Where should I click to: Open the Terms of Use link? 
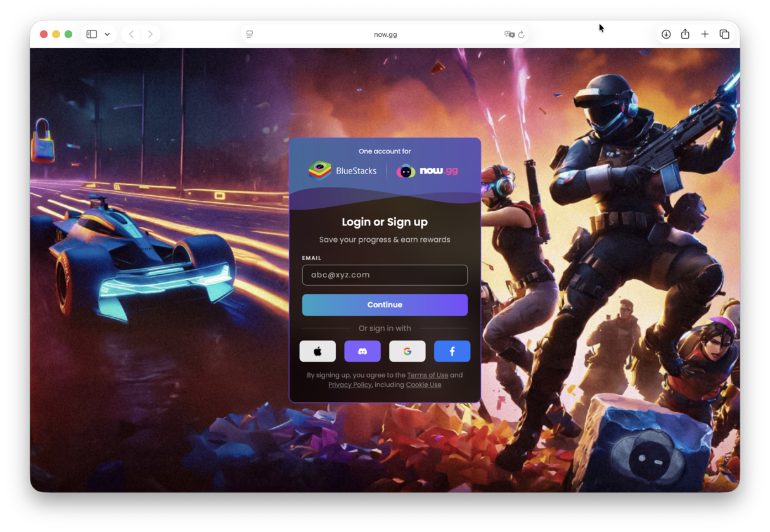tap(428, 375)
